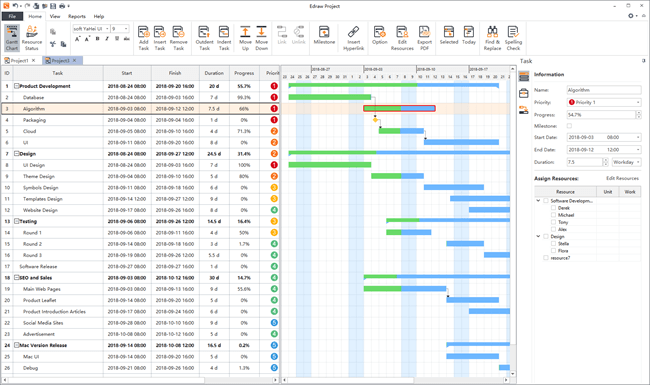Assign Michael to the task
The width and height of the screenshot is (650, 385).
tap(553, 215)
